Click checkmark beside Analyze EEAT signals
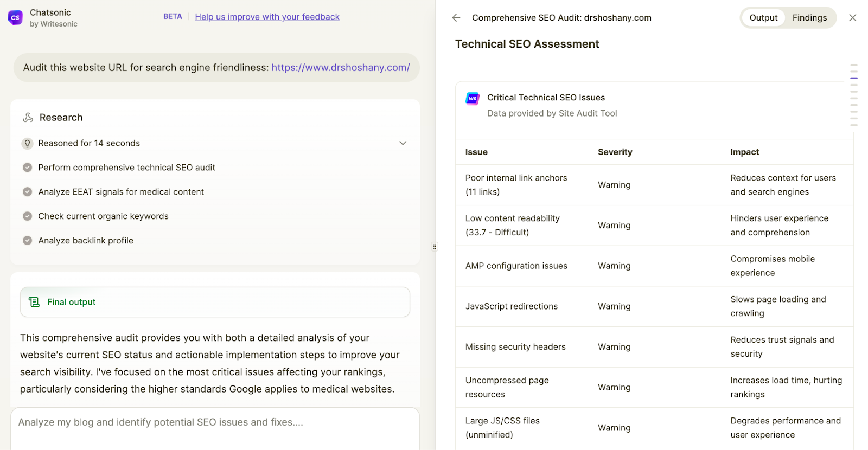Screen dimensions: 868x450 tap(27, 192)
